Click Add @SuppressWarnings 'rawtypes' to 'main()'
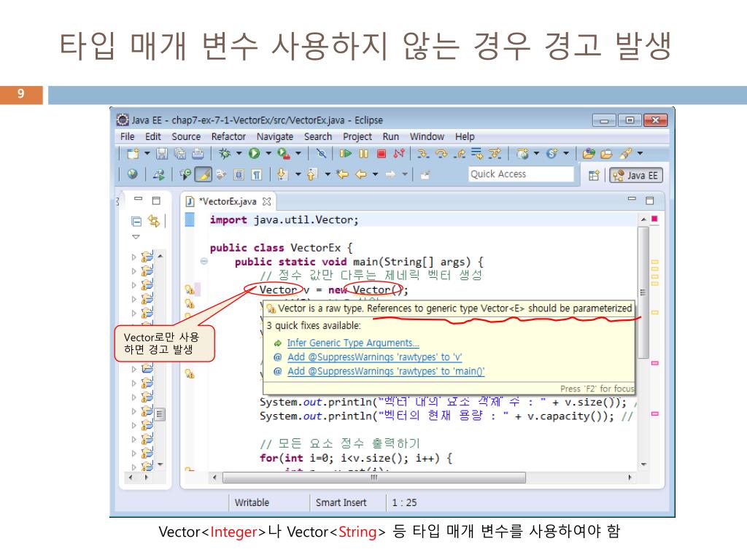Viewport: 747px width, 560px height. 386,371
